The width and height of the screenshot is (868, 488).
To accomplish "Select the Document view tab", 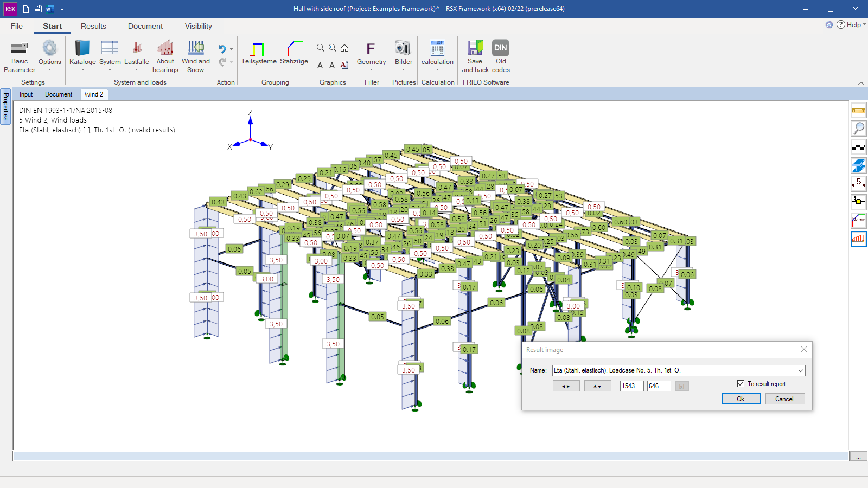I will pos(59,94).
